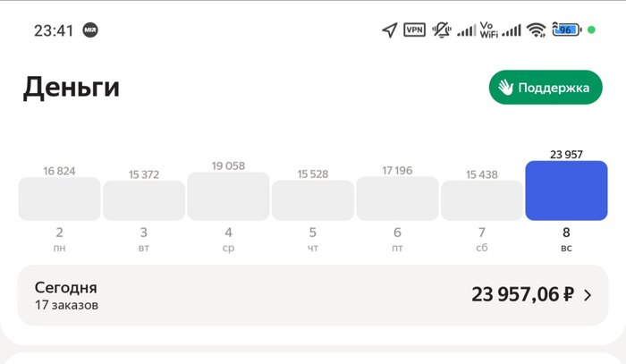Select Friday bar showing 17 196
This screenshot has width=626, height=364.
click(x=397, y=199)
